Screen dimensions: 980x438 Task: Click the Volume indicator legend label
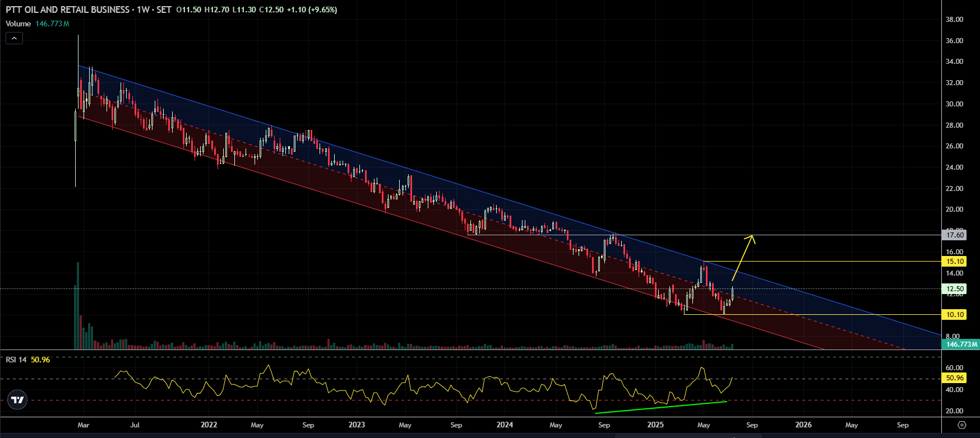[x=18, y=24]
